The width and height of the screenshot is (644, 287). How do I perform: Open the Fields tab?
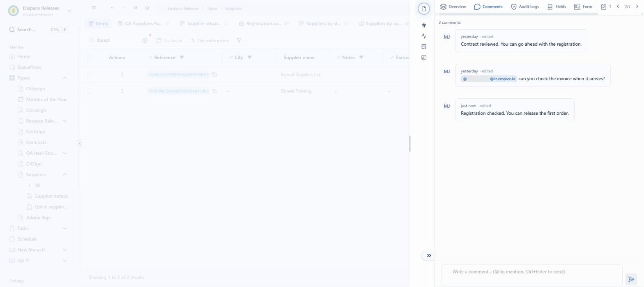[556, 7]
